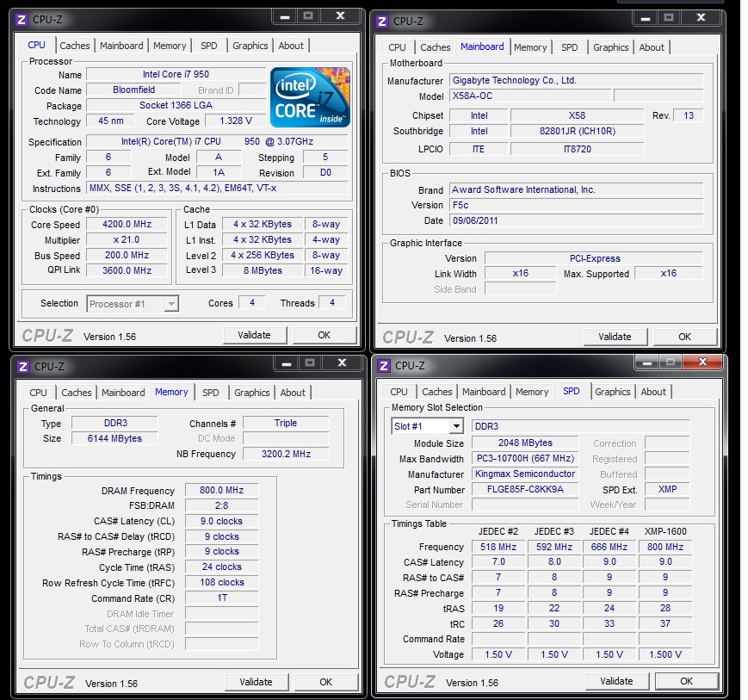
Task: Click the manufacturer 'Gigabyte Technology Co., Ltd.' field
Action: [x=576, y=80]
